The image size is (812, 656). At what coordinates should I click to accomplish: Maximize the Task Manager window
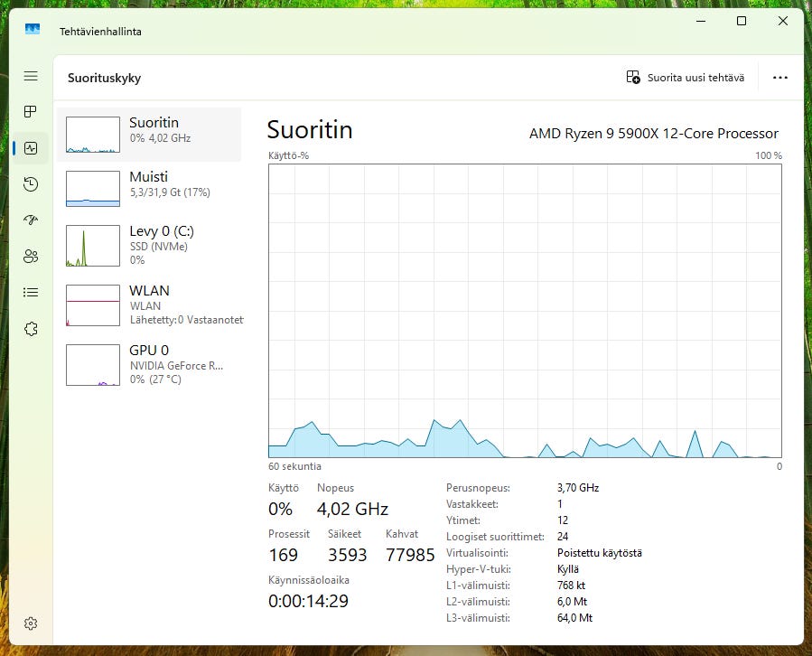(742, 21)
